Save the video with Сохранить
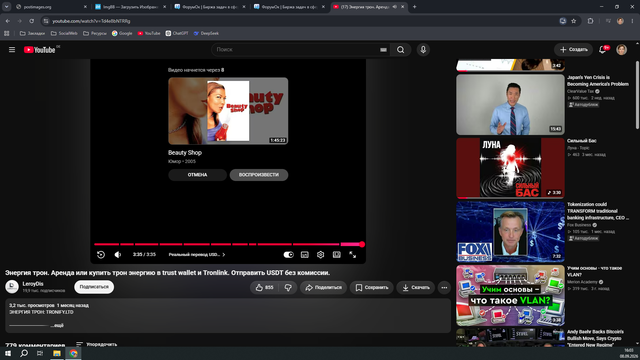The width and height of the screenshot is (640, 360). tap(371, 287)
